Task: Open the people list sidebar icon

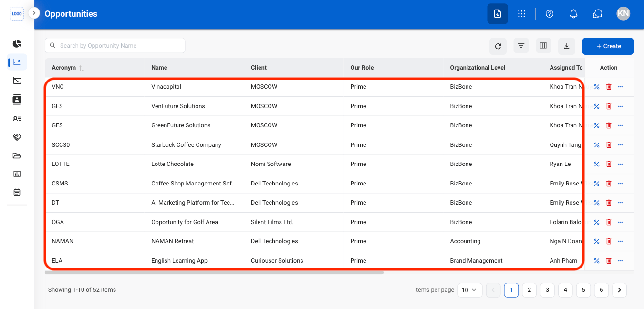Action: pyautogui.click(x=17, y=119)
